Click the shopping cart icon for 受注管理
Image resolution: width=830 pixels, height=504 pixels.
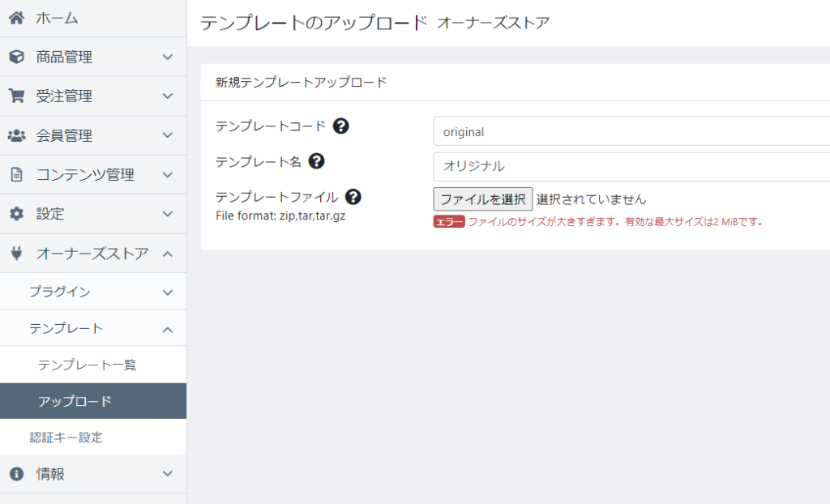16,96
